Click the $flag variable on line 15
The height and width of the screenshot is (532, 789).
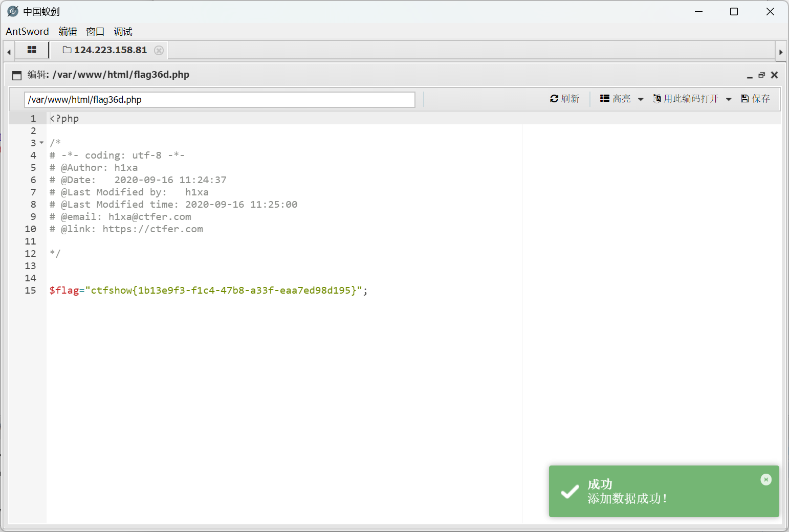tap(64, 291)
